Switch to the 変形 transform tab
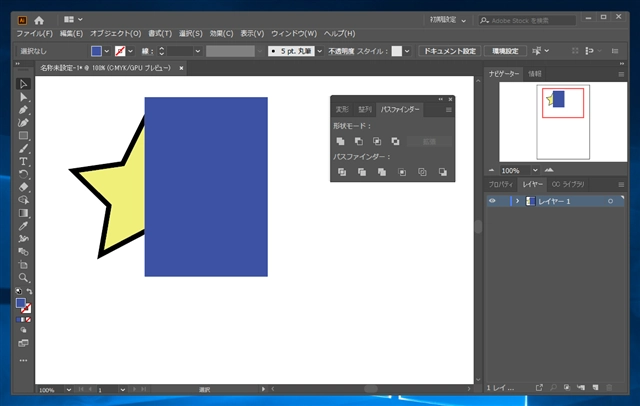Image resolution: width=640 pixels, height=406 pixels. (342, 109)
